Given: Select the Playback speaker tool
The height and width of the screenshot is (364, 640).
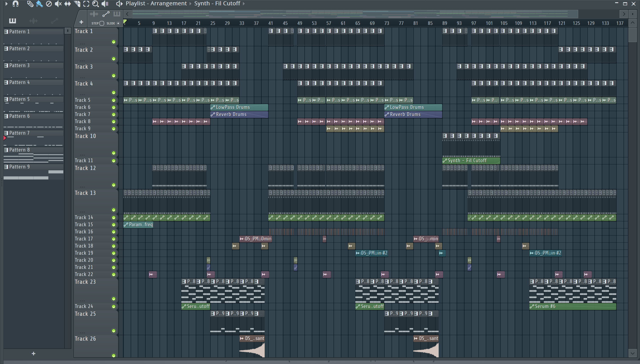Looking at the screenshot, I should click(x=105, y=4).
